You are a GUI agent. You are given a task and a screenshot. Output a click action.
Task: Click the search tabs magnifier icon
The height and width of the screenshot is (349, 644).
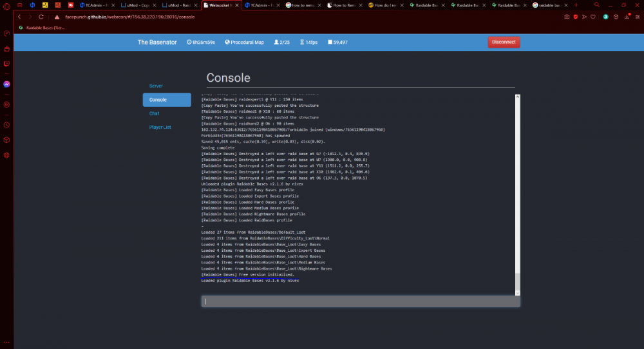tap(598, 5)
